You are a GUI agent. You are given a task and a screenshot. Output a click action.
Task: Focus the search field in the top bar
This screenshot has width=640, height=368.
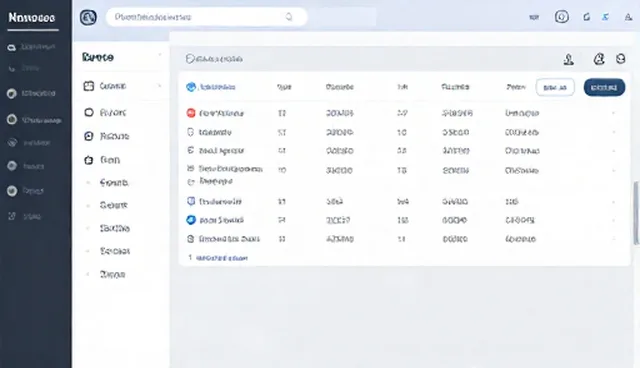tap(206, 17)
